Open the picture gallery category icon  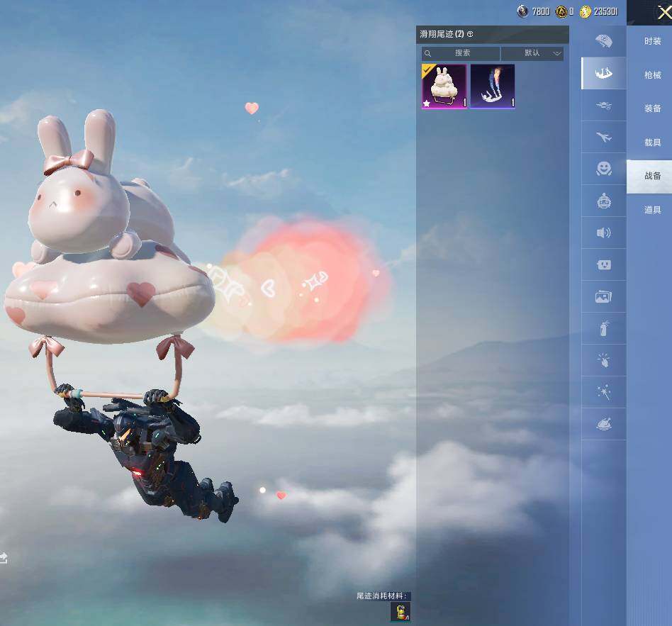point(603,297)
